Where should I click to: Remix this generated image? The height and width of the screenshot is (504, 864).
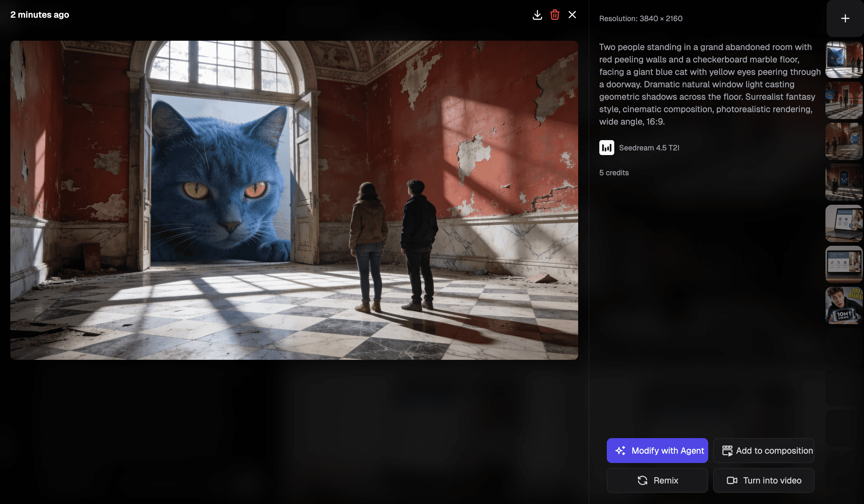657,480
